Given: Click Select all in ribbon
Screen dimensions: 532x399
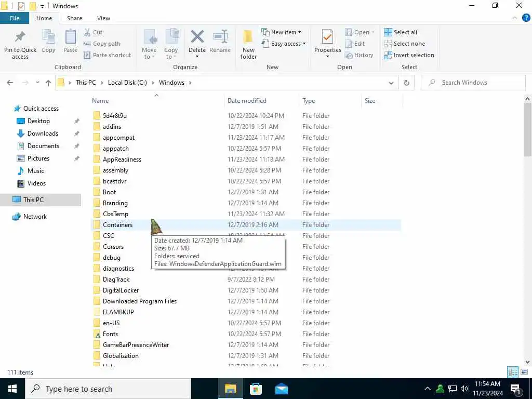Looking at the screenshot, I should (x=401, y=32).
